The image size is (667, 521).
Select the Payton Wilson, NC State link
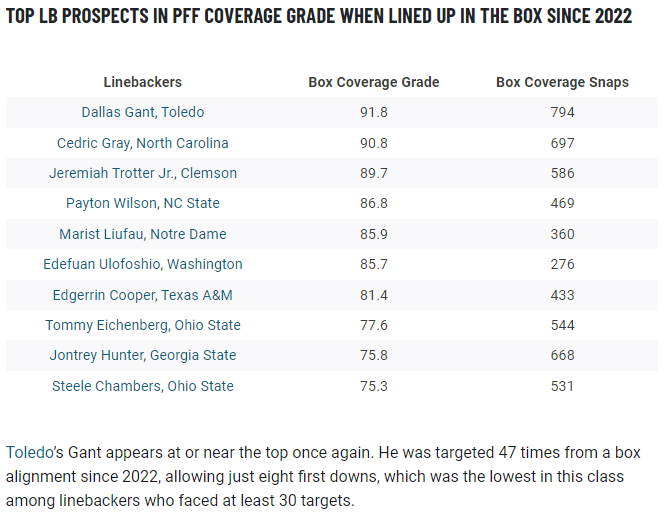click(x=143, y=203)
